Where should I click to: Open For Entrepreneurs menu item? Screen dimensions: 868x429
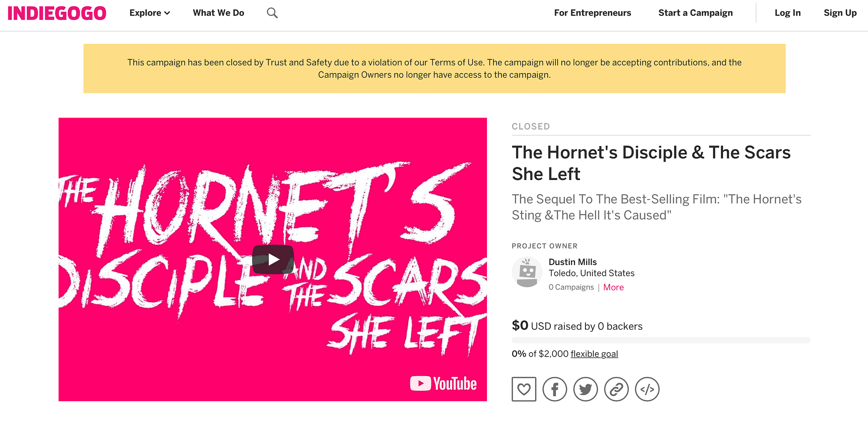592,13
